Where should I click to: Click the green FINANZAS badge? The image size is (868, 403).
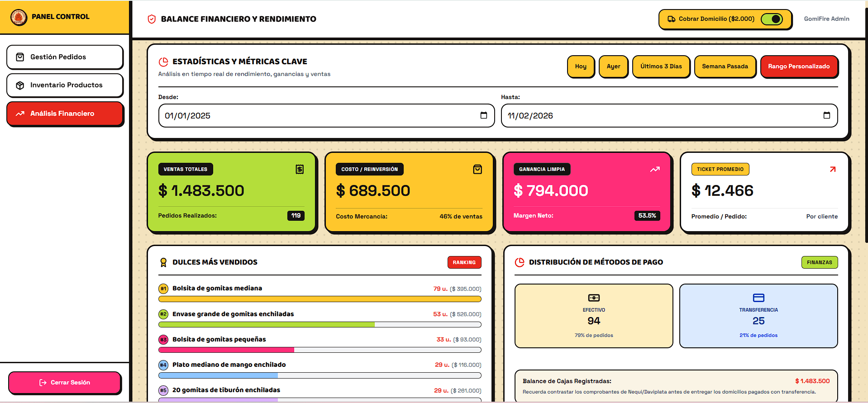coord(819,262)
